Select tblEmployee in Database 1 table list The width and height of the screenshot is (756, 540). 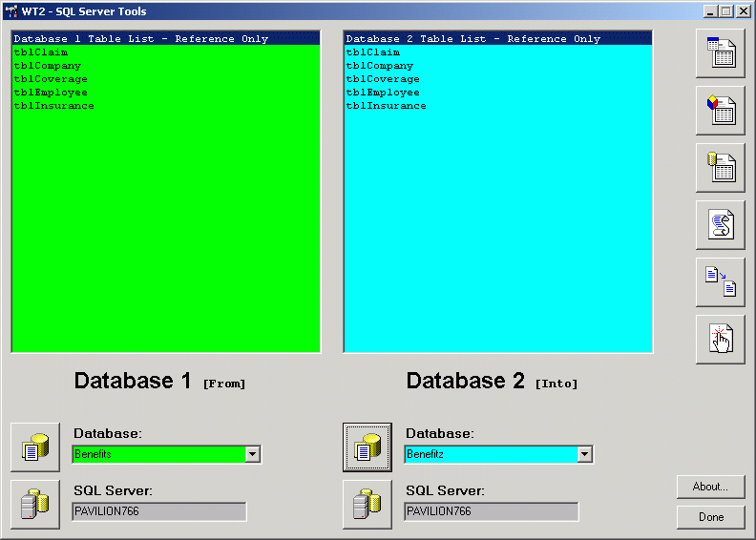50,93
